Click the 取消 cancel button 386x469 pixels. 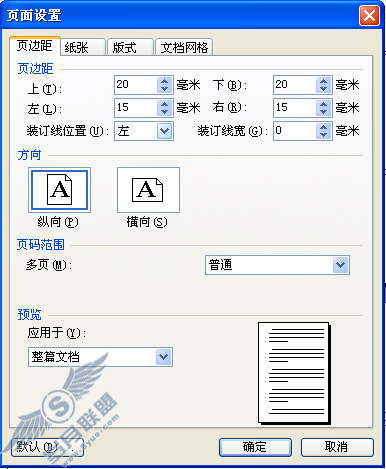coord(337,447)
